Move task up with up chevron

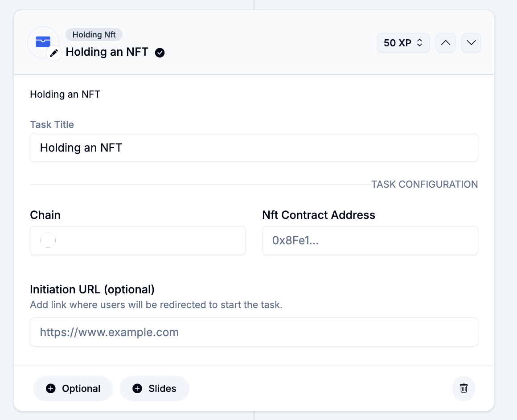[x=445, y=43]
